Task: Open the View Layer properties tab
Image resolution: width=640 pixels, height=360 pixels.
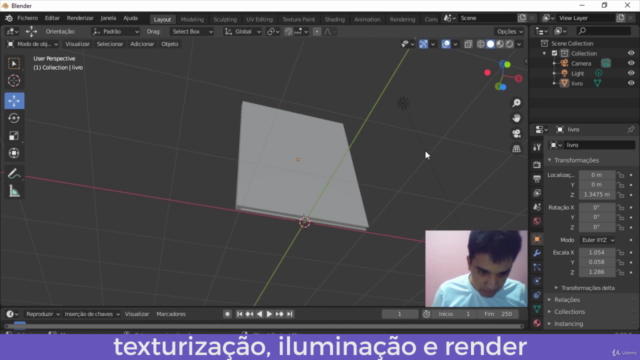Action: [537, 193]
